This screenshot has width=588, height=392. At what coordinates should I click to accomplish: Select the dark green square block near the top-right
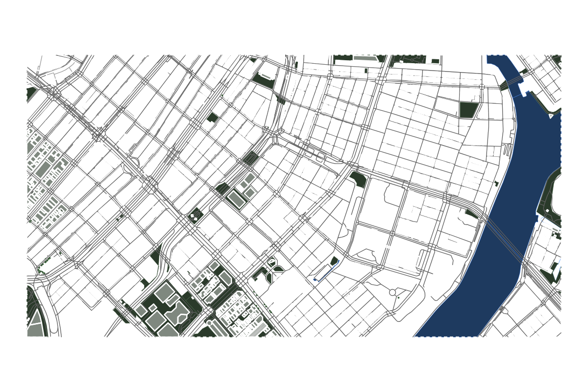click(x=468, y=110)
